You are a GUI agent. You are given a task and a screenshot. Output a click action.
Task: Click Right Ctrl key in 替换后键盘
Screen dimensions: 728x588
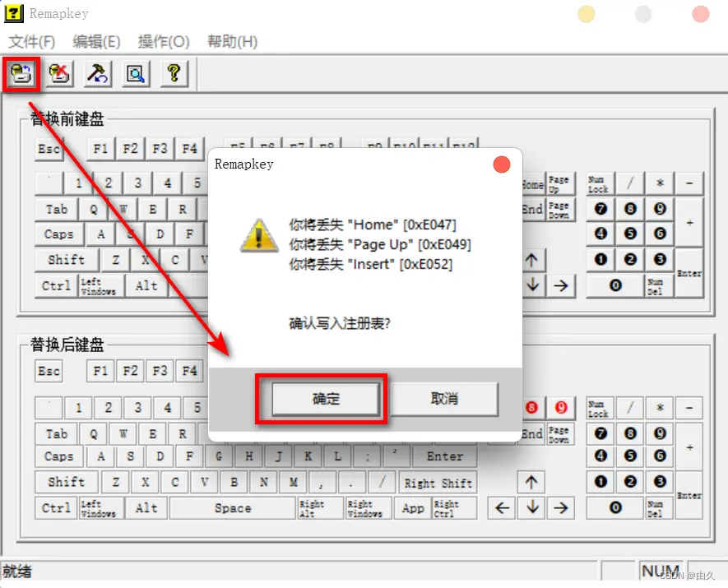pyautogui.click(x=455, y=508)
